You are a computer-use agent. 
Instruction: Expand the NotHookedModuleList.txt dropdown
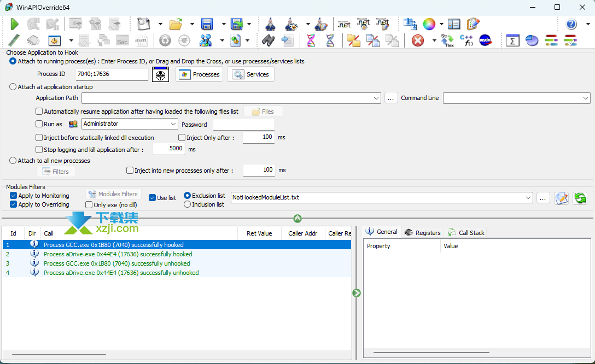click(x=528, y=197)
